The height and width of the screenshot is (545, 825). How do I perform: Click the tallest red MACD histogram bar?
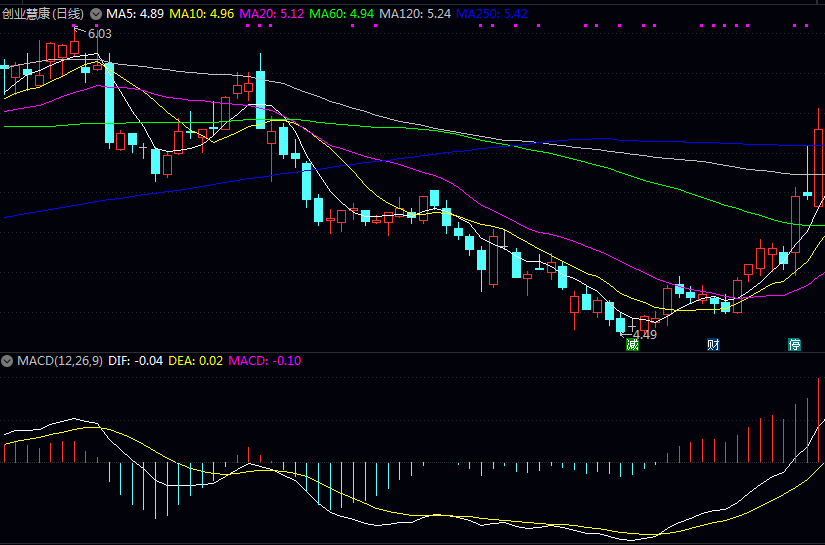(x=819, y=420)
